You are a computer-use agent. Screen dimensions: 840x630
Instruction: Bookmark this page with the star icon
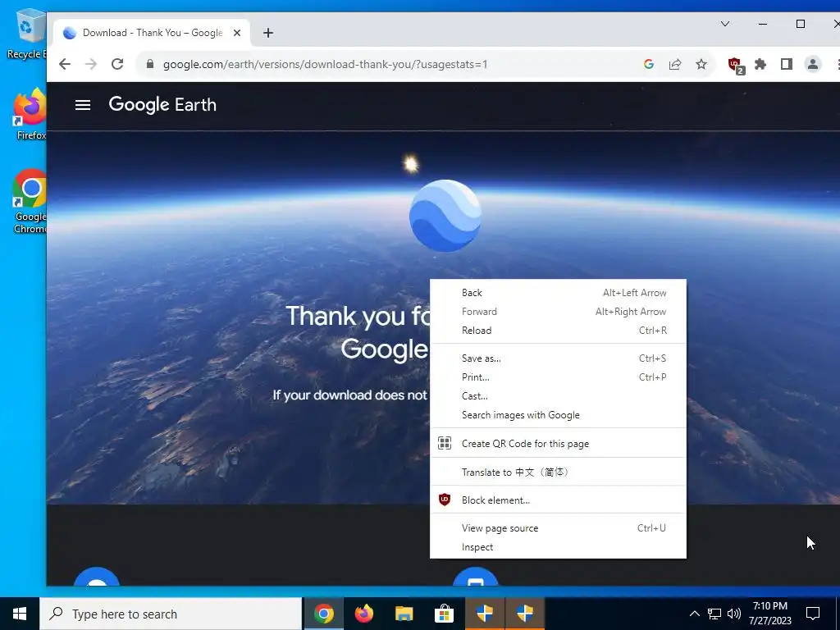701,64
